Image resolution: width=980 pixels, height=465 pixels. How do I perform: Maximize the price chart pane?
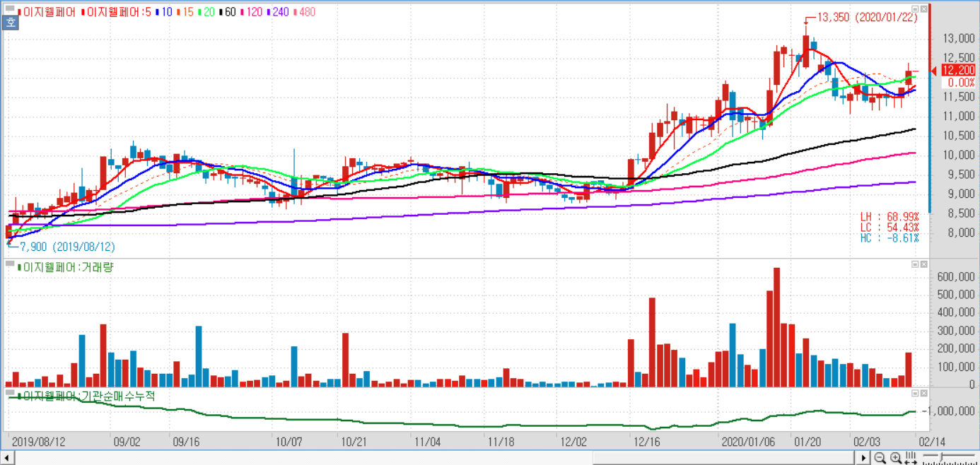(x=914, y=9)
